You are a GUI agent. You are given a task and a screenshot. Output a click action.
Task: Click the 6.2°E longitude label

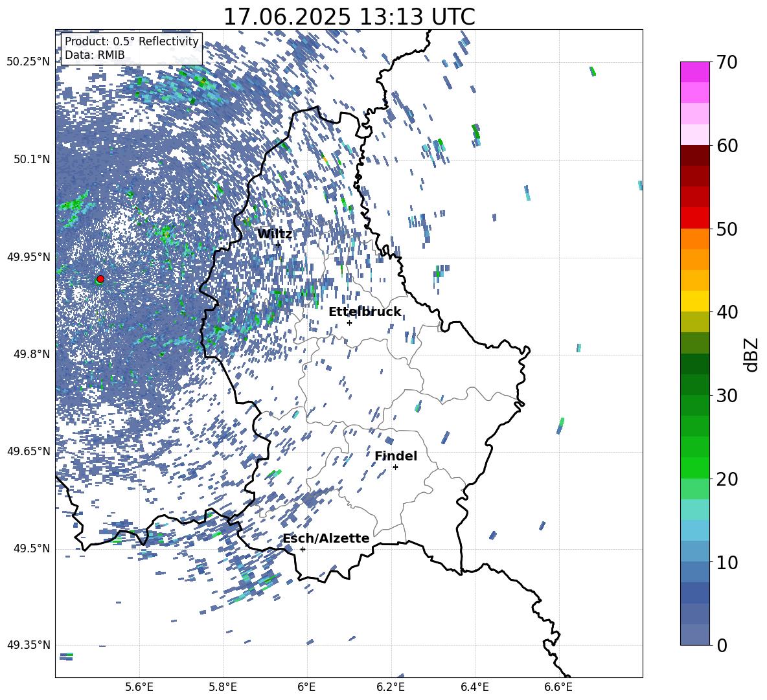pos(391,687)
